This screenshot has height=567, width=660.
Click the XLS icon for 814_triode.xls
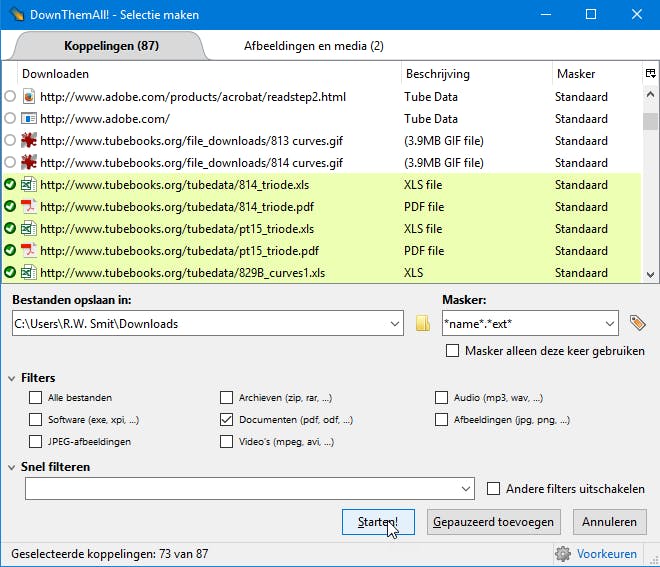tap(28, 185)
